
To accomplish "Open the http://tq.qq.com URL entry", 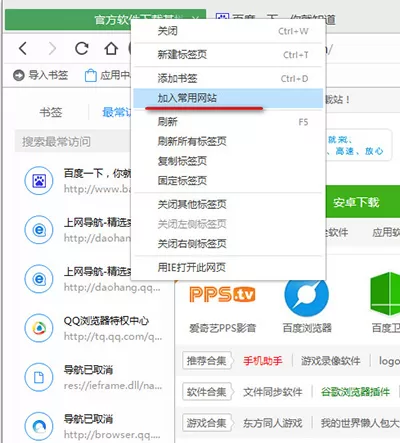I will (x=113, y=337).
